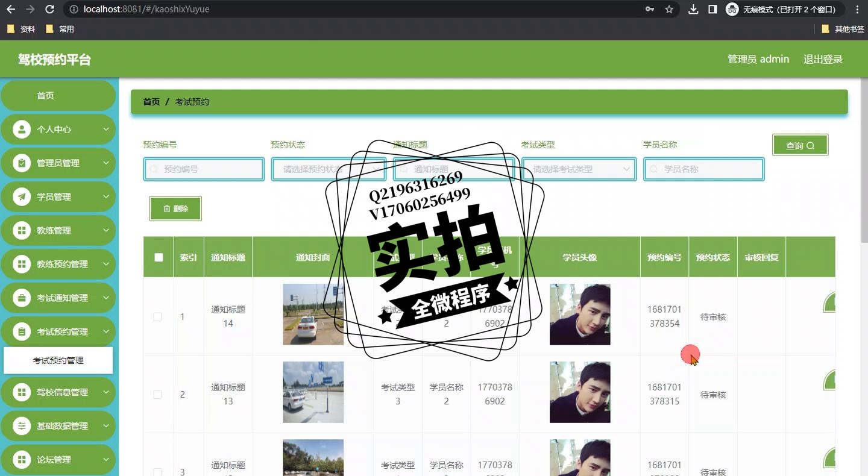This screenshot has width=868, height=476.
Task: Open the saved password key icon
Action: pyautogui.click(x=650, y=9)
